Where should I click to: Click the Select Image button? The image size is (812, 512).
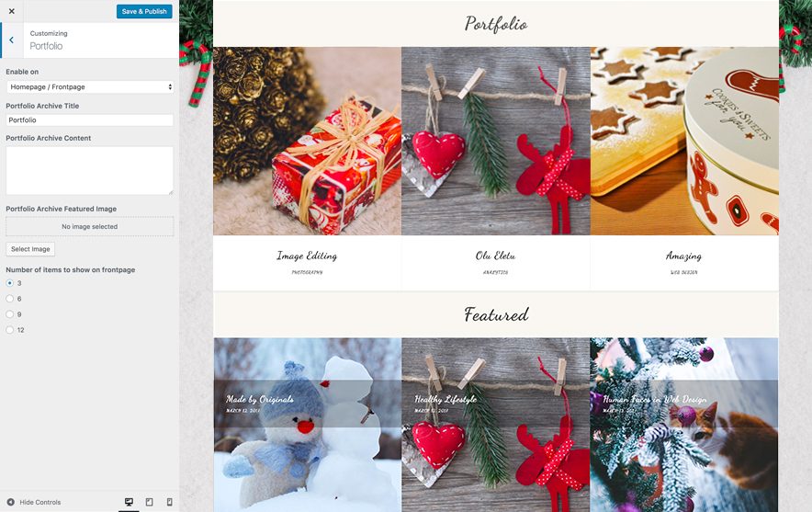30,249
